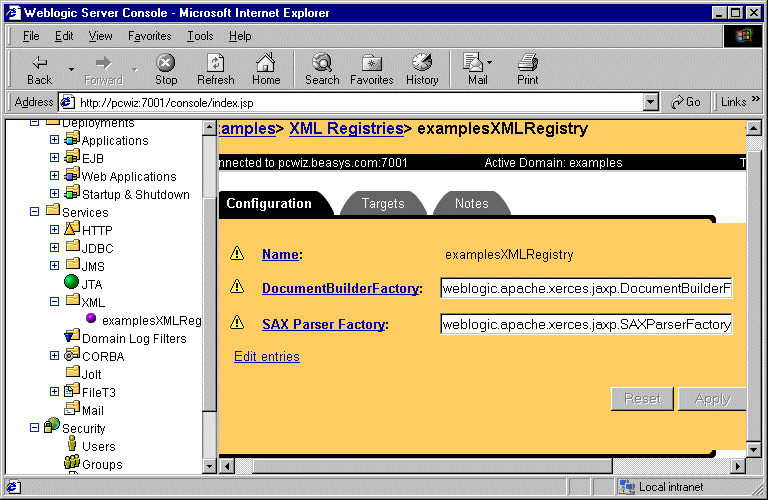Viewport: 768px width, 500px height.
Task: Click the purple examplesXMLReg ball icon
Action: pos(91,318)
